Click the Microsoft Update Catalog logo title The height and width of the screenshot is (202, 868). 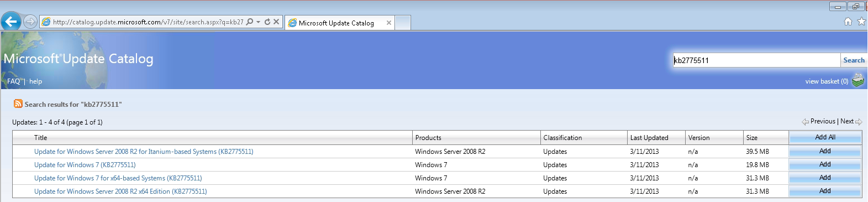click(x=78, y=59)
